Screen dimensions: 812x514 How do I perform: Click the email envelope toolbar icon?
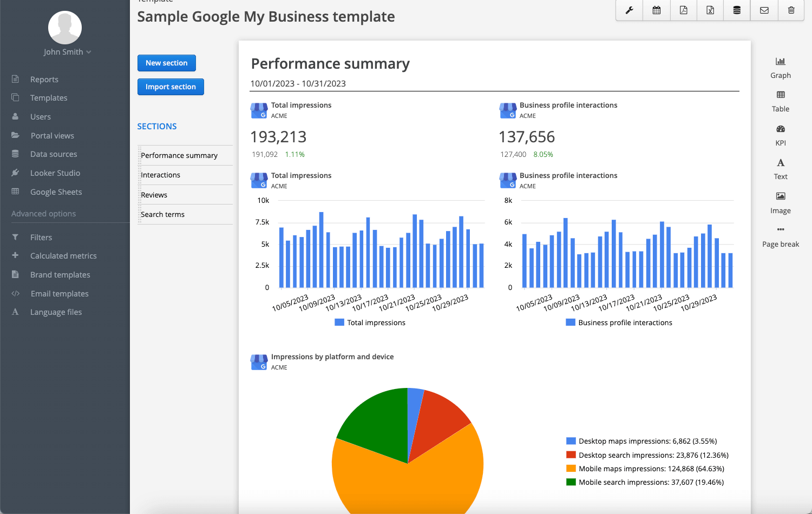click(x=764, y=10)
